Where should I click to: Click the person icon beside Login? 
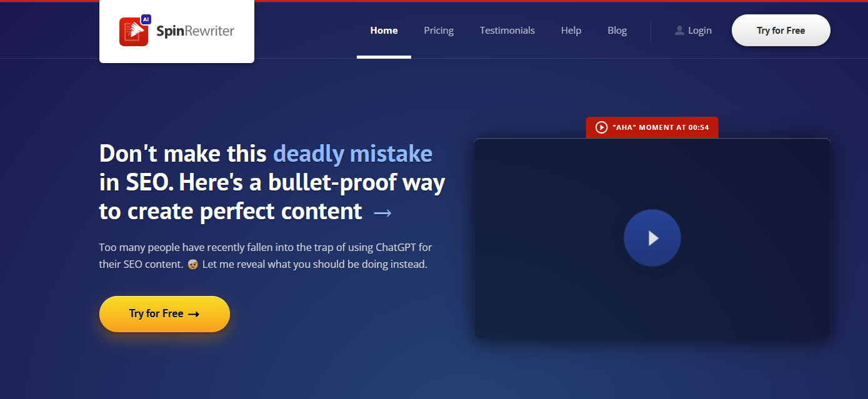679,30
